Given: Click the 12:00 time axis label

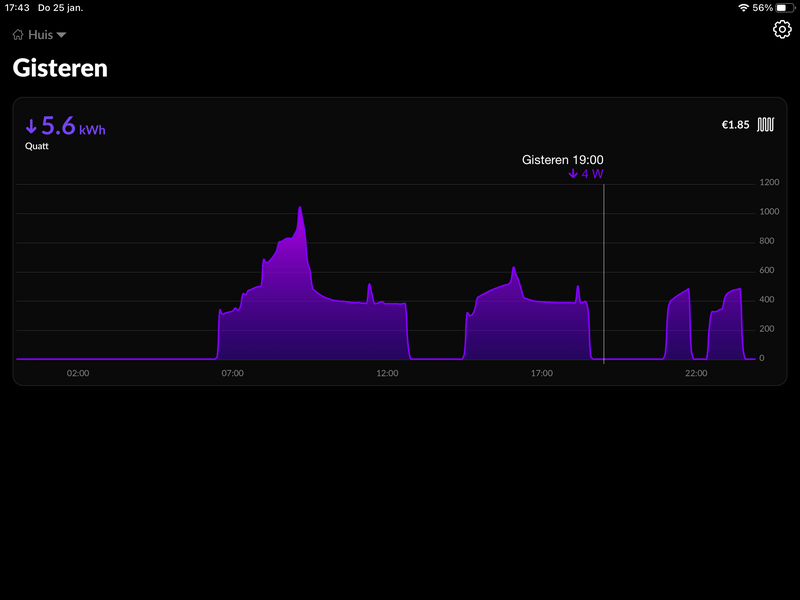Looking at the screenshot, I should click(387, 373).
